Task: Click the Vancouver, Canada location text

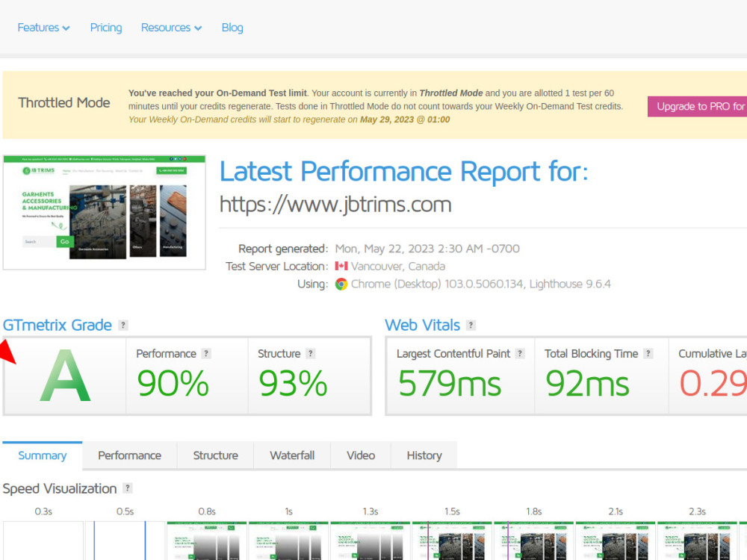Action: 398,267
